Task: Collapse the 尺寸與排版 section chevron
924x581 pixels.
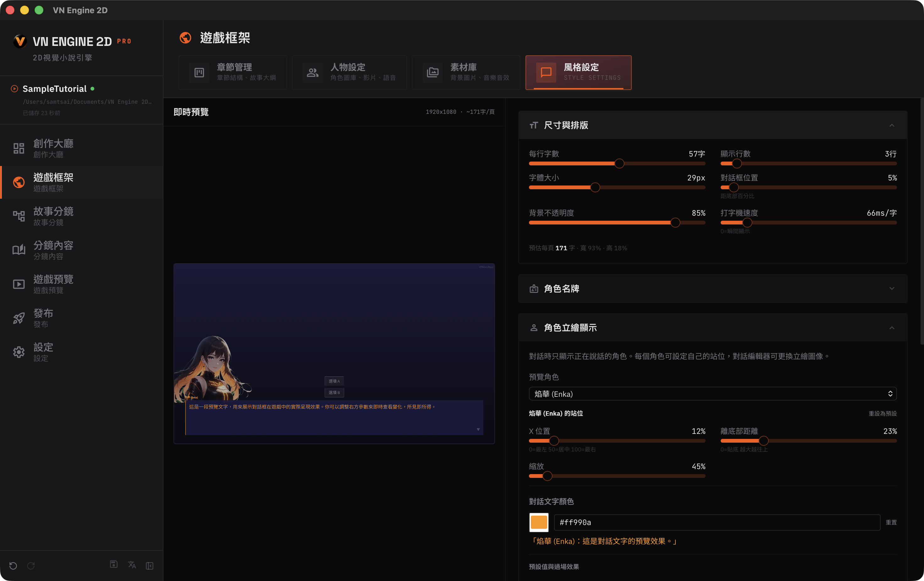Action: 892,125
